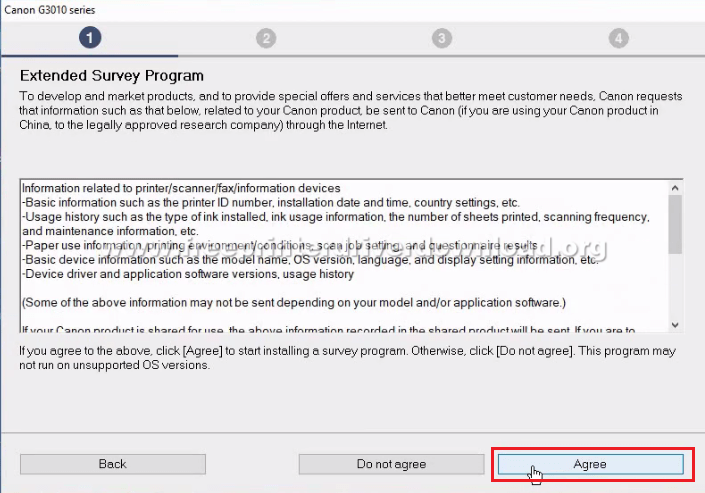Click the 'Extended Survey Program' heading
This screenshot has height=493, width=705.
click(112, 76)
